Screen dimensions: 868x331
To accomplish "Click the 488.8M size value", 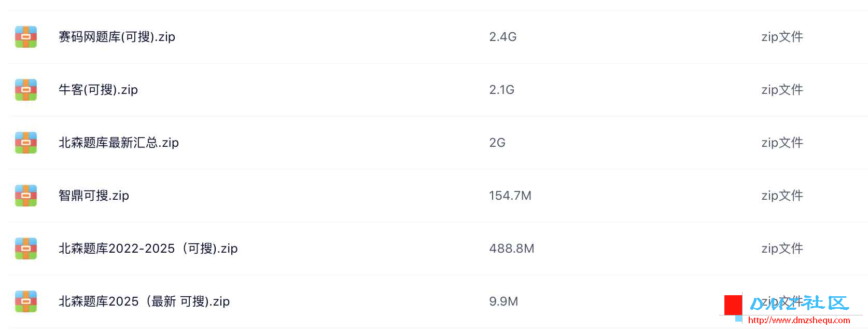I will click(511, 249).
